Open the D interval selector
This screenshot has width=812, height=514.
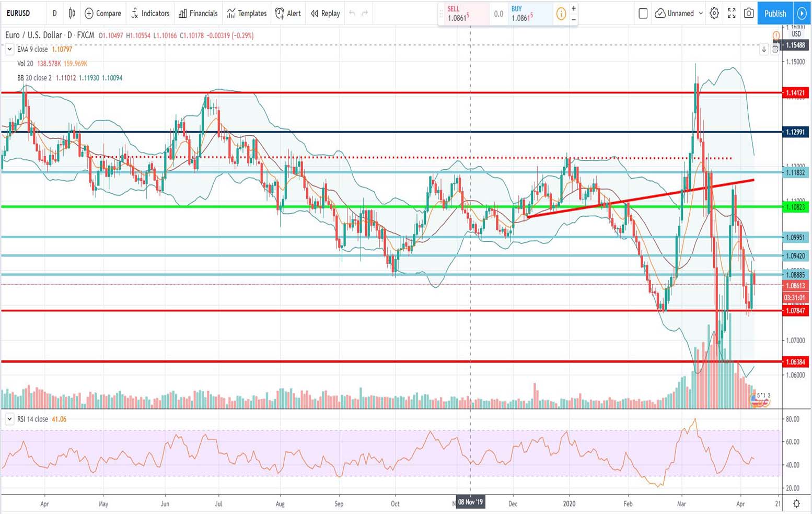tap(54, 13)
